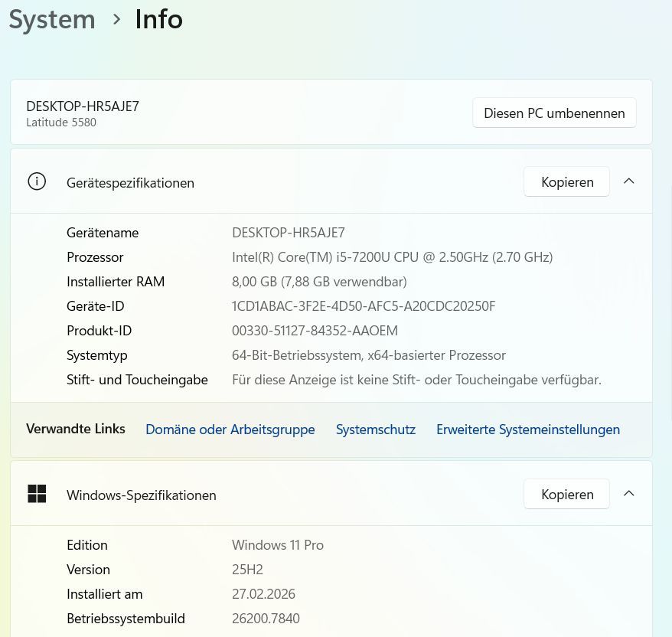This screenshot has width=672, height=637.
Task: Open the Erweiterte Systemeinstellungen link
Action: [527, 430]
